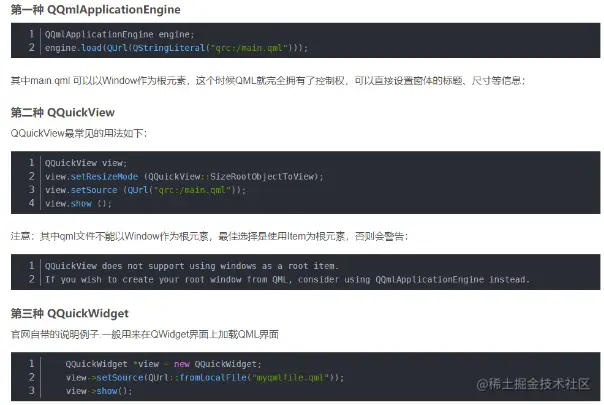Click the heading 第二种 QQuickView
Viewport: 604px width, 405px height.
click(62, 113)
